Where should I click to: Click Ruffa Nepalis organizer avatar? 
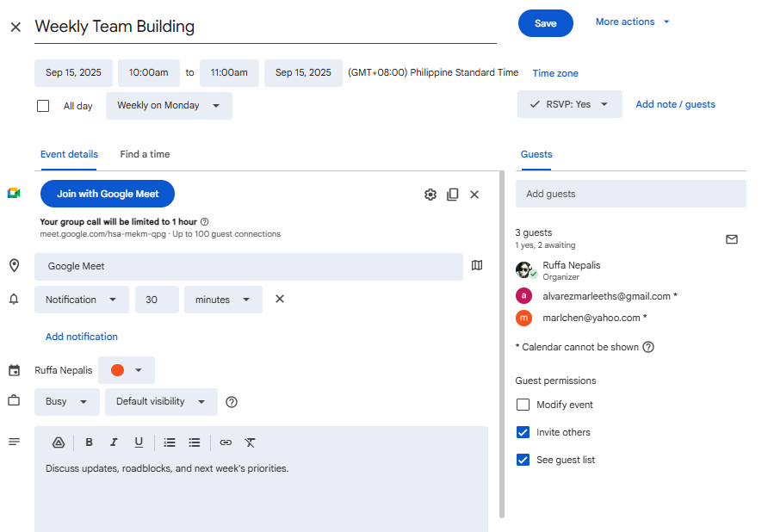click(526, 270)
